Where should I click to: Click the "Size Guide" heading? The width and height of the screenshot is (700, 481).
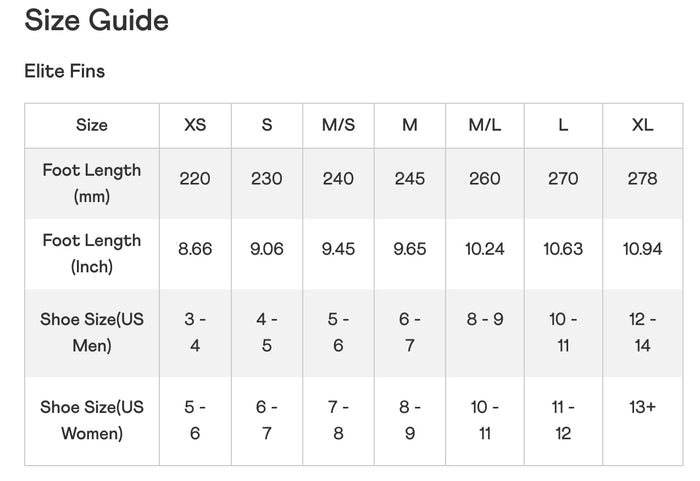[96, 20]
